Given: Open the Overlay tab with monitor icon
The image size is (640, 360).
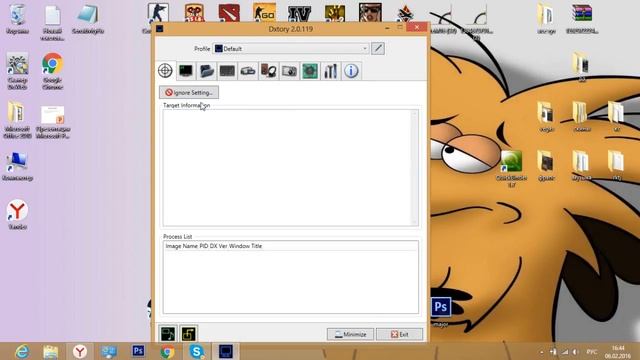Looking at the screenshot, I should (x=186, y=71).
